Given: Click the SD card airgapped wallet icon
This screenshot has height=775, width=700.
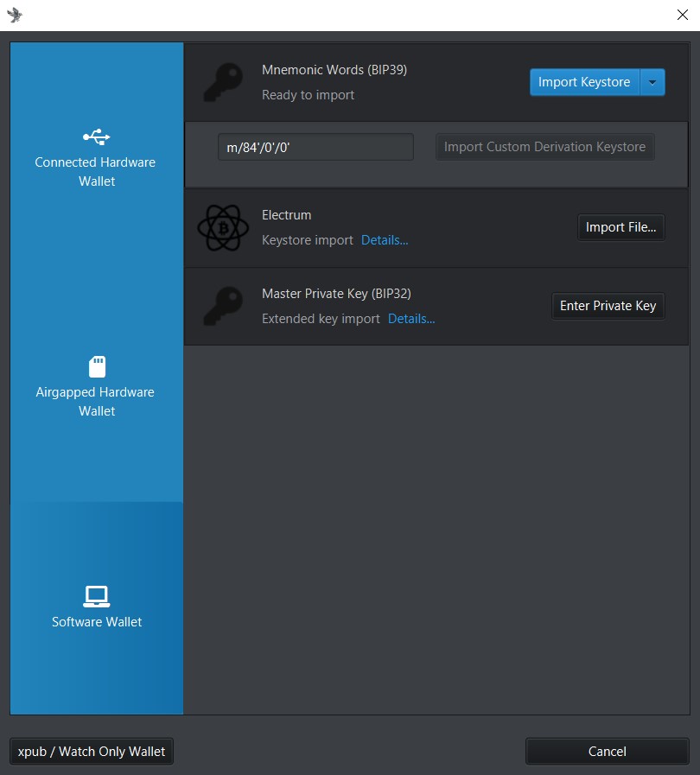Looking at the screenshot, I should tap(97, 366).
